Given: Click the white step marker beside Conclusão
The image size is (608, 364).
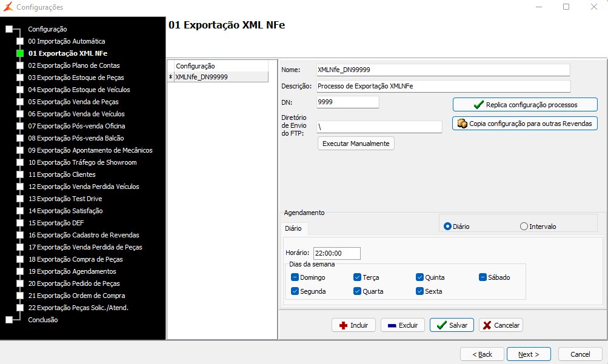Looking at the screenshot, I should (8, 320).
